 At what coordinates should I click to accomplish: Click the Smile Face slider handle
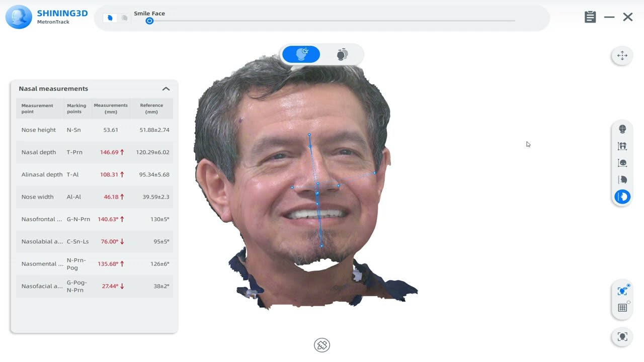click(x=149, y=21)
